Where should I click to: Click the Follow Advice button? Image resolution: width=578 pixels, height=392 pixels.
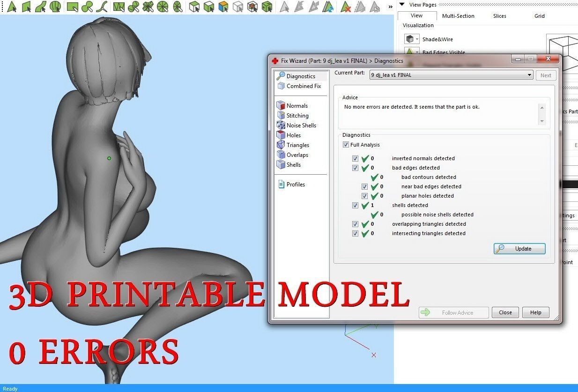point(453,312)
